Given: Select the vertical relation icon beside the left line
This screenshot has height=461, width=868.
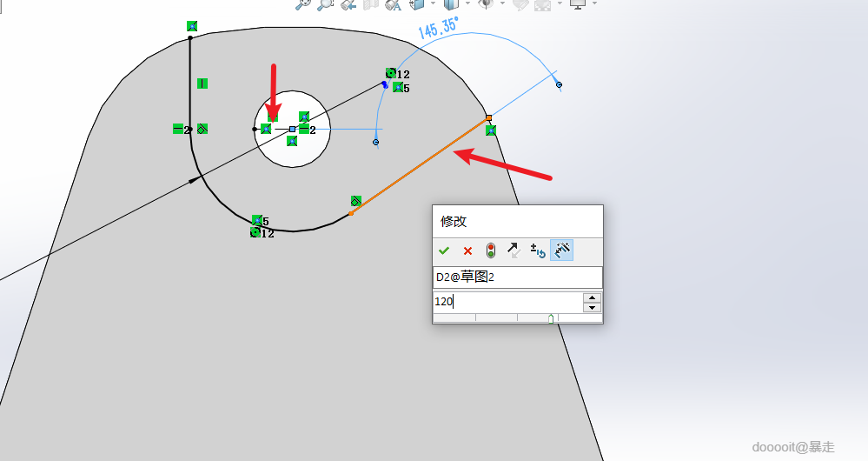Looking at the screenshot, I should [202, 84].
